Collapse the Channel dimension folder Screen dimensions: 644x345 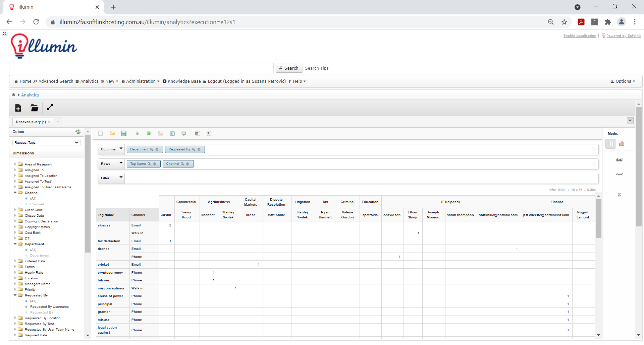click(14, 193)
